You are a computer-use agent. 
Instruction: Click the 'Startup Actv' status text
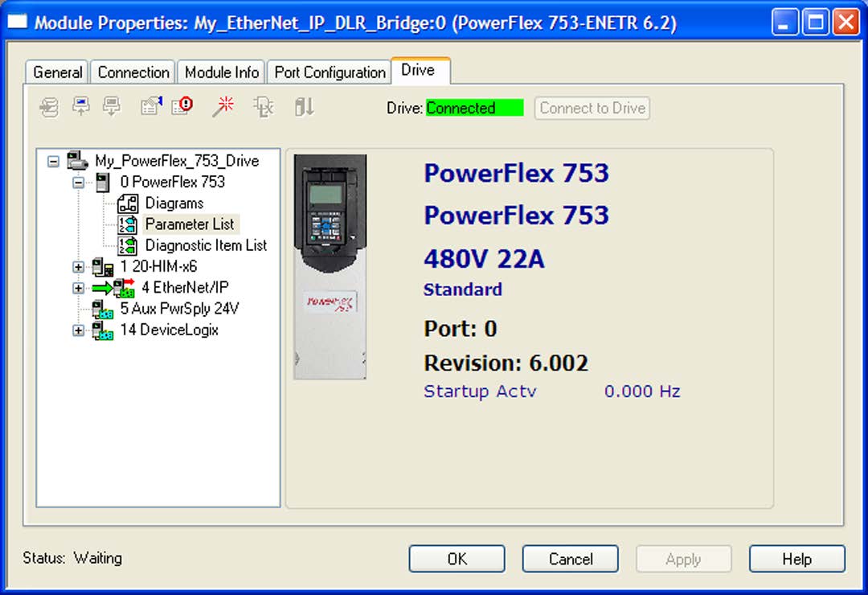pos(480,391)
